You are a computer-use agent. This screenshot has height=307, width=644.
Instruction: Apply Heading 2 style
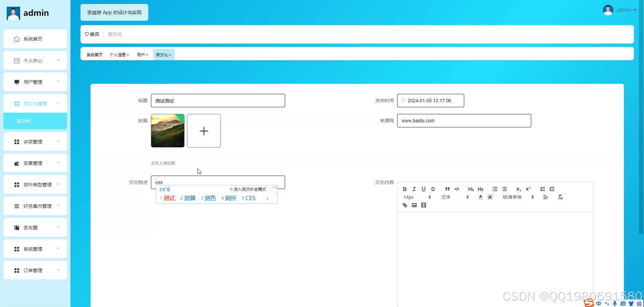(481, 189)
